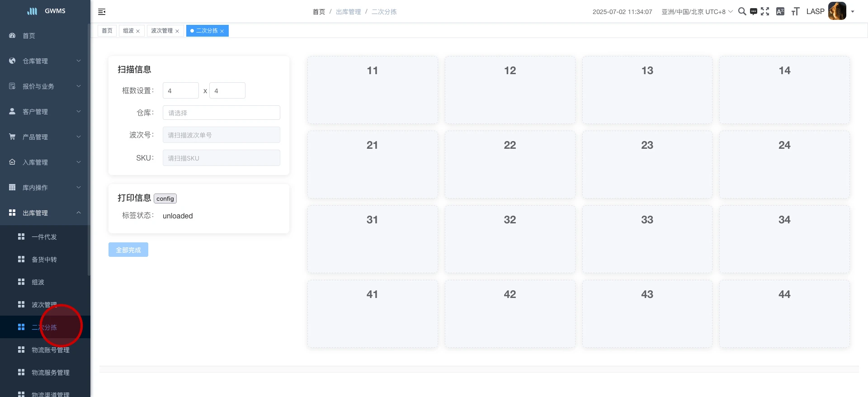
Task: Click the user avatar picture
Action: pos(837,11)
